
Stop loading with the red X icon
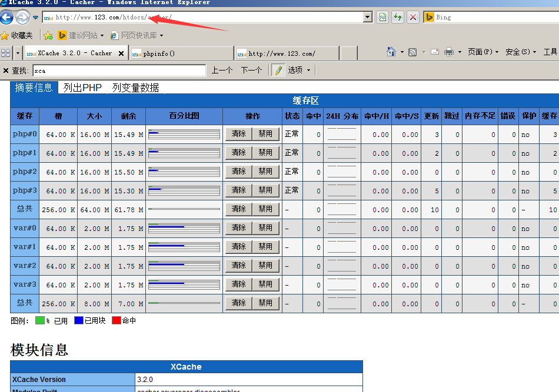coord(413,17)
